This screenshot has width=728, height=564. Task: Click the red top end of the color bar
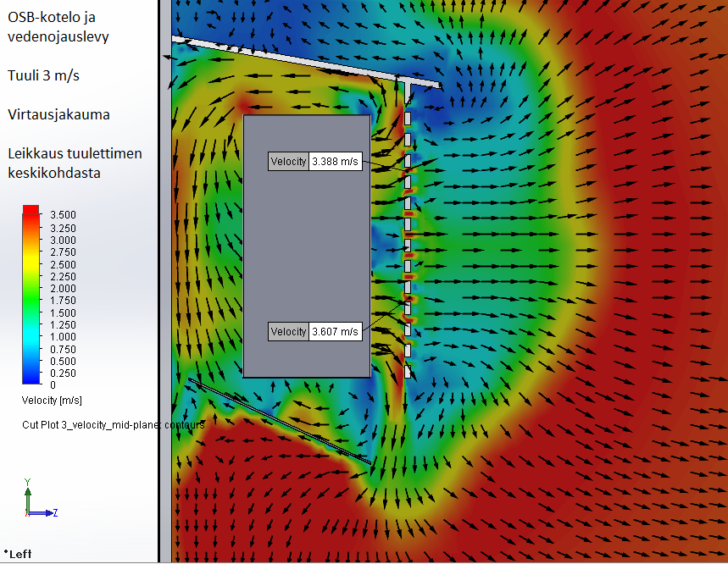(x=31, y=208)
